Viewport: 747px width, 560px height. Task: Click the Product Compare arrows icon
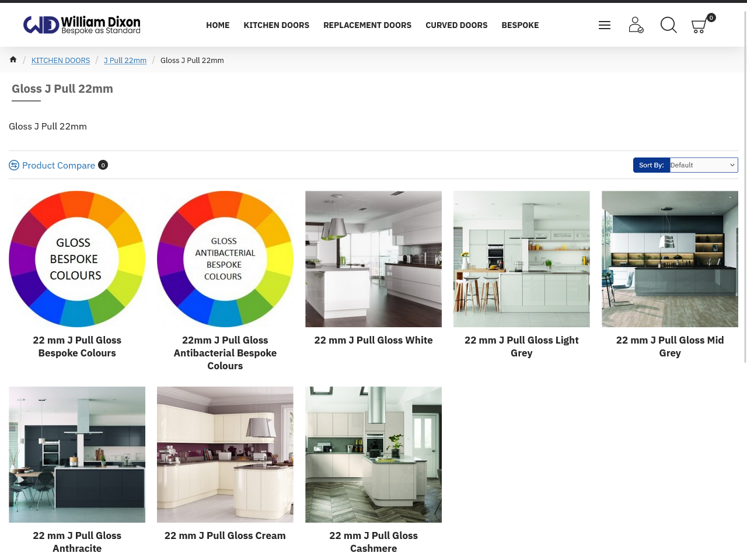pyautogui.click(x=14, y=166)
